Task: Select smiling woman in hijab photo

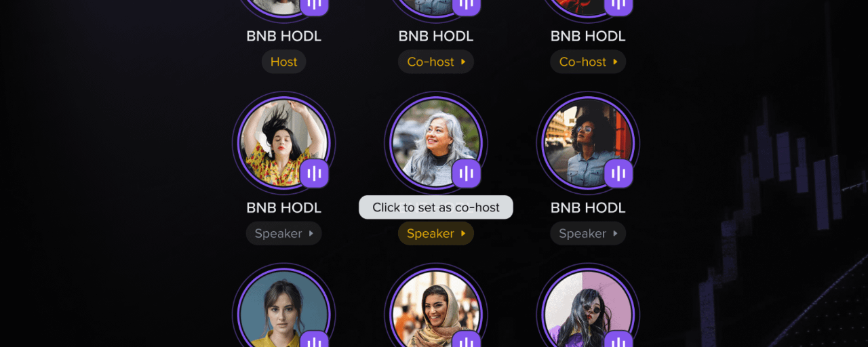Action: (436, 310)
